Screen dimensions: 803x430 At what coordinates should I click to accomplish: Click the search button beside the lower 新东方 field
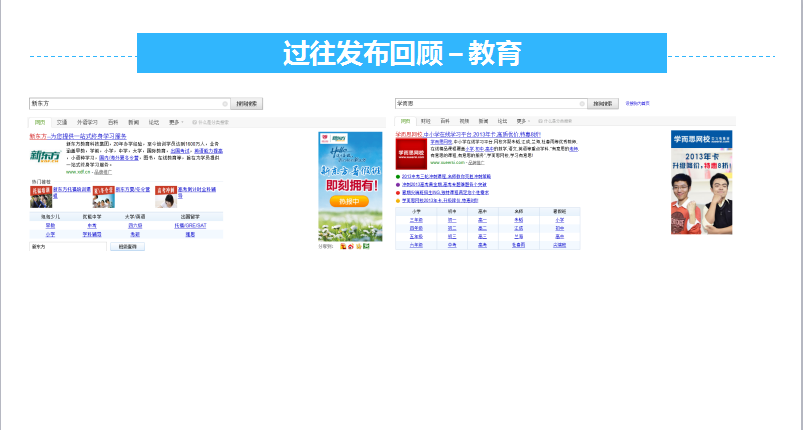[x=128, y=247]
